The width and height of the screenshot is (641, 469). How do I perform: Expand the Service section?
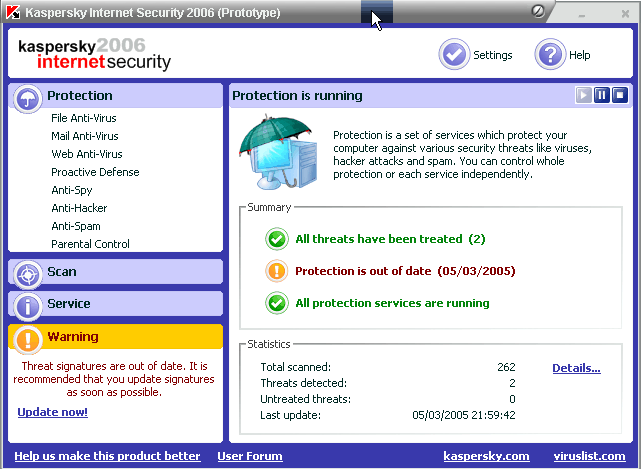pyautogui.click(x=116, y=303)
